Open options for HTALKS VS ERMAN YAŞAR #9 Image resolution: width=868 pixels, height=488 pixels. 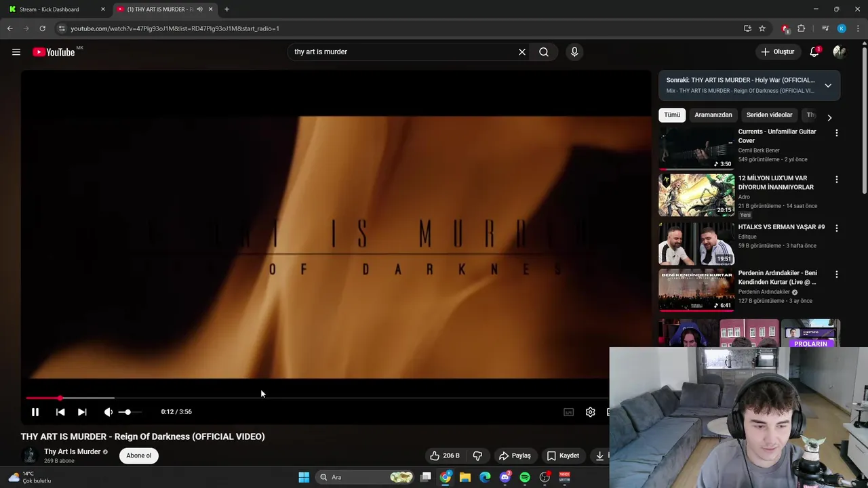(837, 228)
